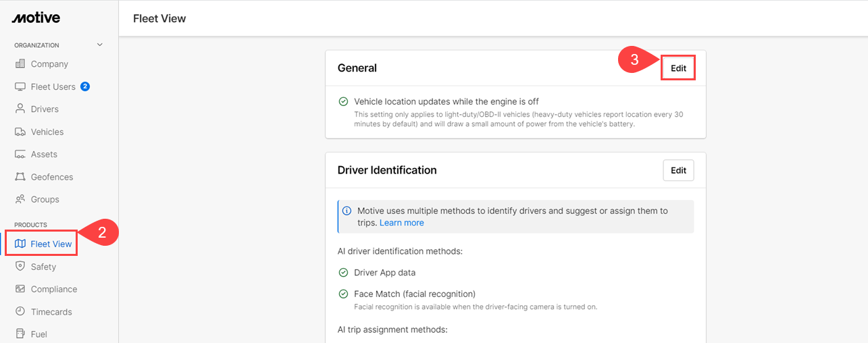Click the Fleet View map icon

(20, 244)
